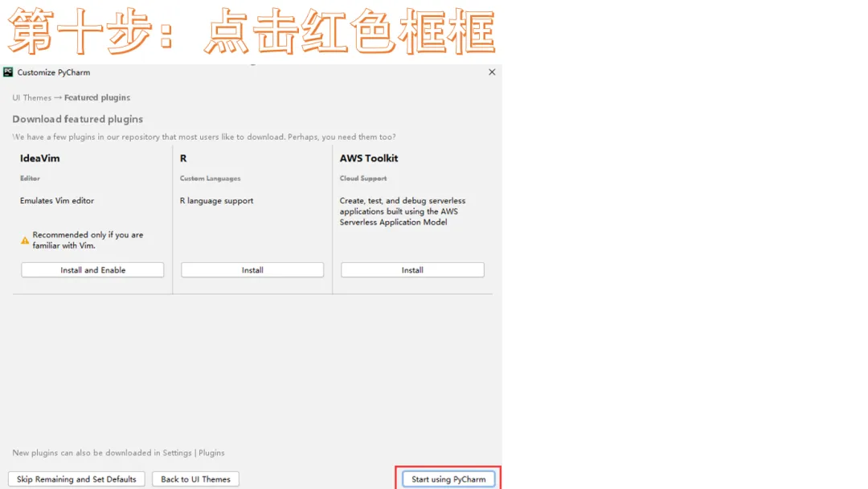Click the IdeaVim plugin title
Image resolution: width=868 pixels, height=489 pixels.
(x=40, y=158)
